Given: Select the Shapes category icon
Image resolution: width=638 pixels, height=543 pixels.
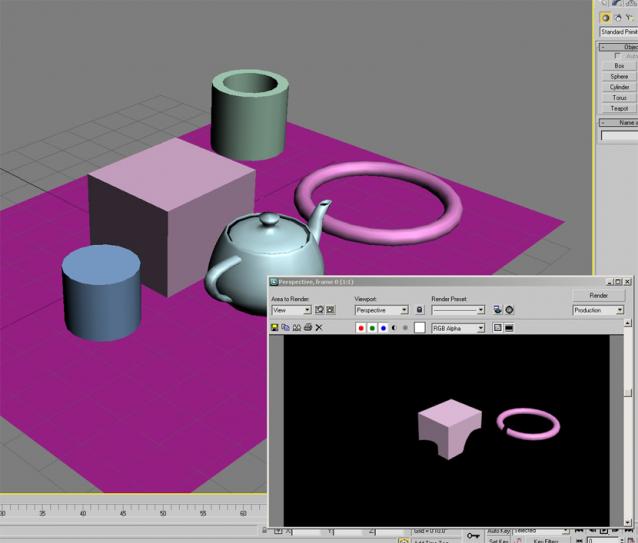Looking at the screenshot, I should point(618,18).
